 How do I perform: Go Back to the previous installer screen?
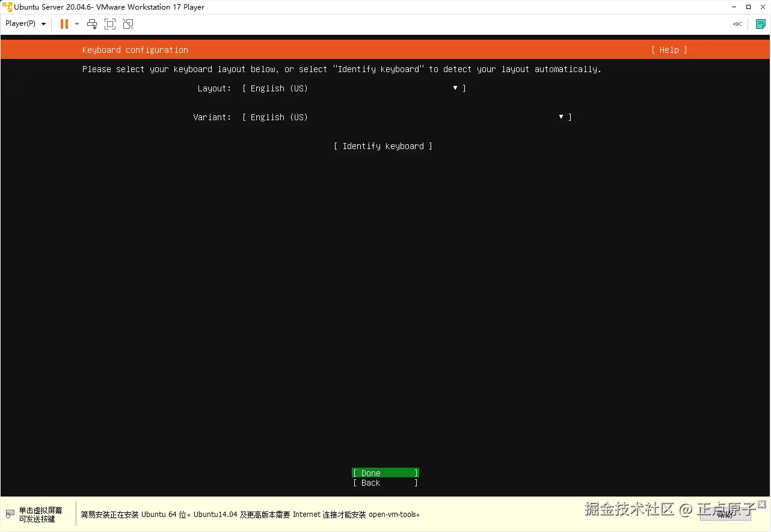pos(385,483)
